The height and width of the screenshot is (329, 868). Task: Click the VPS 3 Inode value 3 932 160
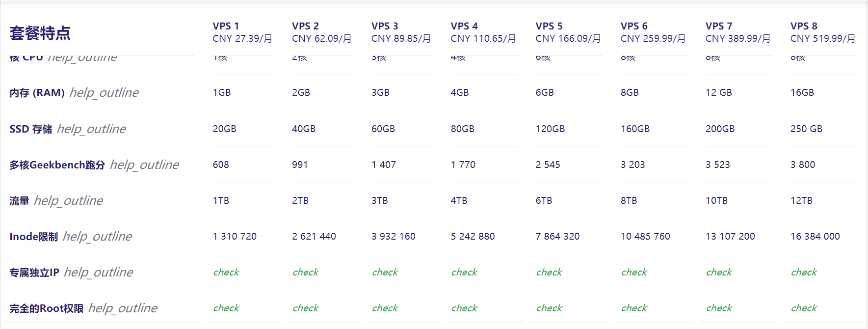(393, 236)
